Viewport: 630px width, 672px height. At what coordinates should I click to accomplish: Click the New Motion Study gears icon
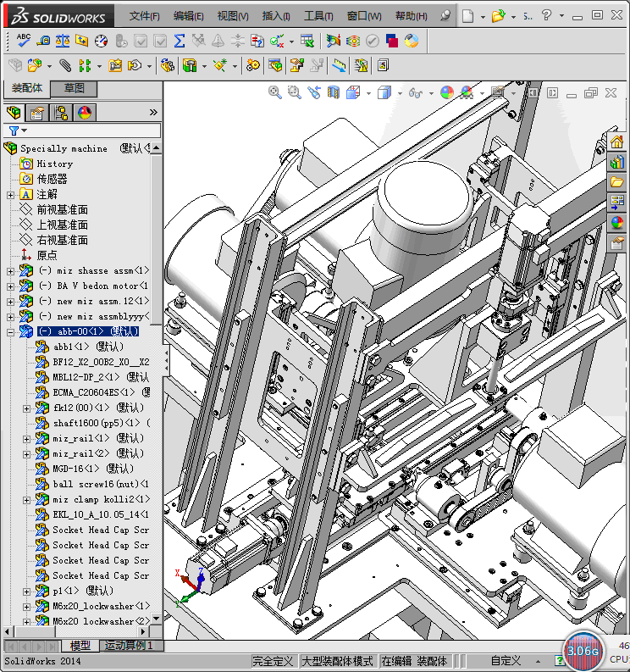(x=252, y=65)
